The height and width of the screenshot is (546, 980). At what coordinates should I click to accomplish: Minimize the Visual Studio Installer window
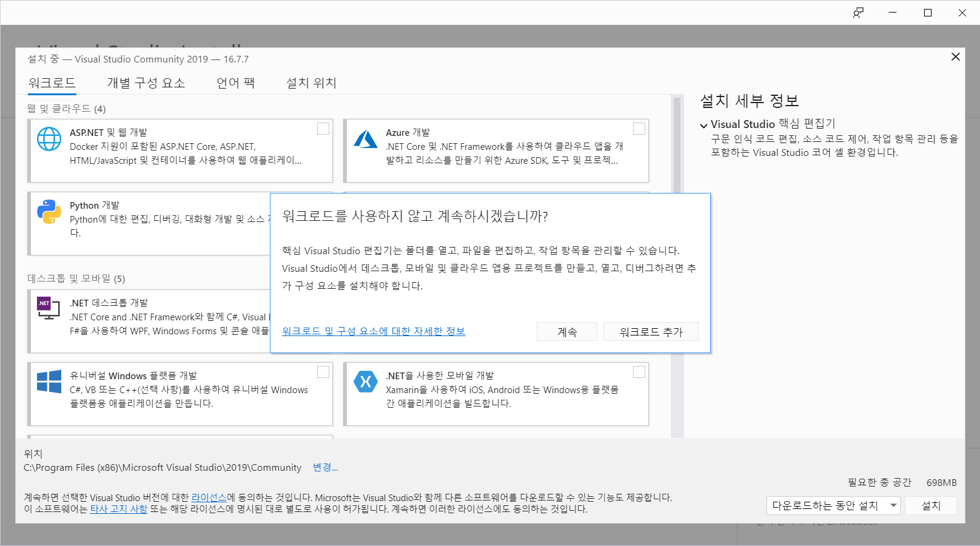pyautogui.click(x=893, y=13)
